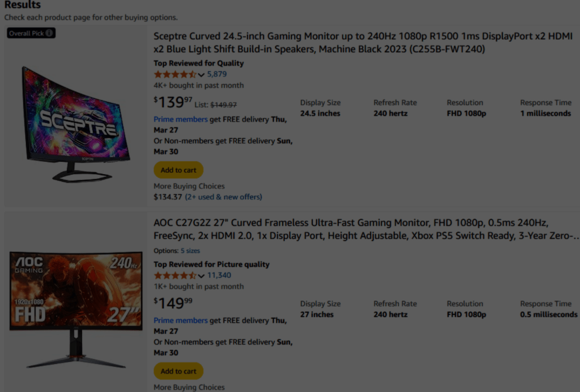This screenshot has width=580, height=392.
Task: Click Prime members link under the $149.99 price
Action: [180, 320]
